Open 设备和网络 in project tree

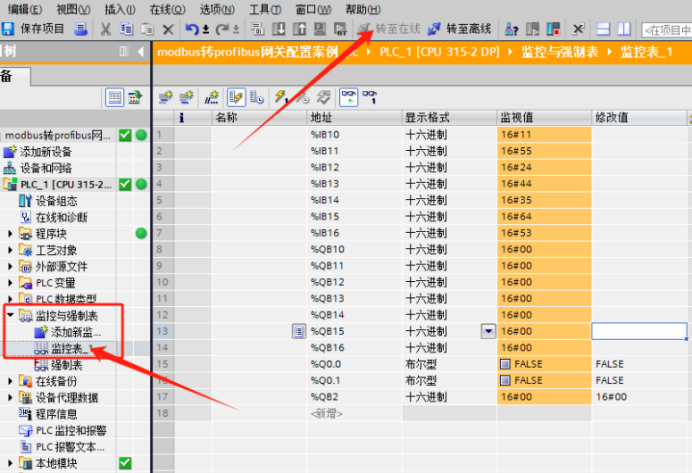click(x=38, y=168)
